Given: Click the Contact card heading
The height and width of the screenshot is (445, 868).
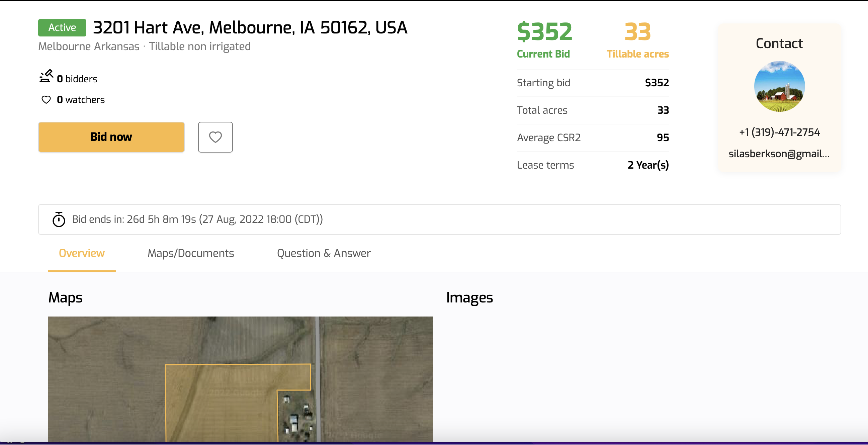Looking at the screenshot, I should (779, 43).
